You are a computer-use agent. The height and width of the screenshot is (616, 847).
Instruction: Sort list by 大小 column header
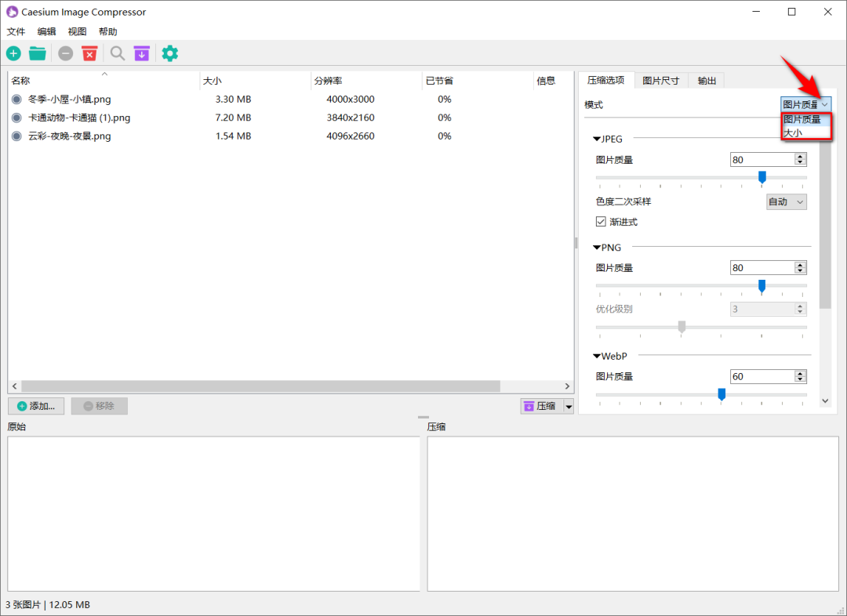point(255,81)
